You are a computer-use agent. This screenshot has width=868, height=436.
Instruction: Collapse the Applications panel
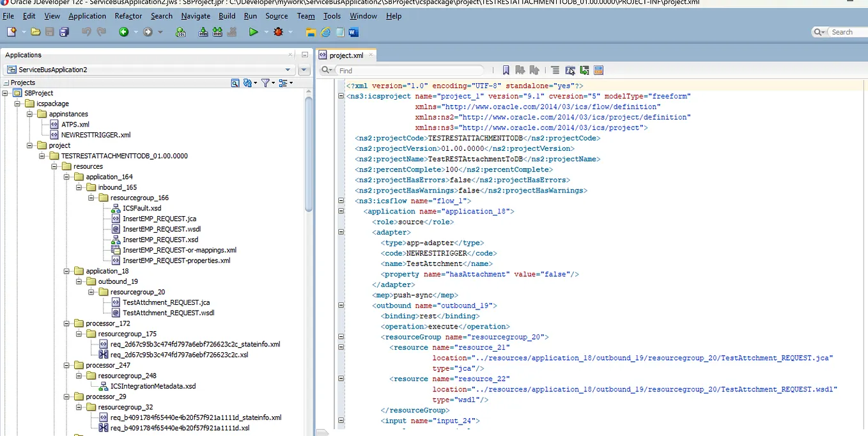[304, 55]
